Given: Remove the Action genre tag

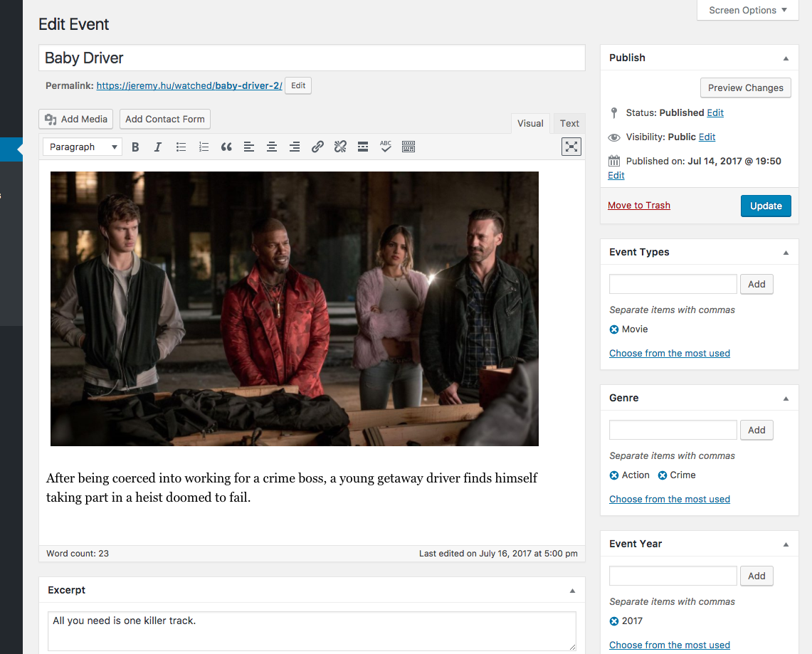Looking at the screenshot, I should click(x=614, y=475).
